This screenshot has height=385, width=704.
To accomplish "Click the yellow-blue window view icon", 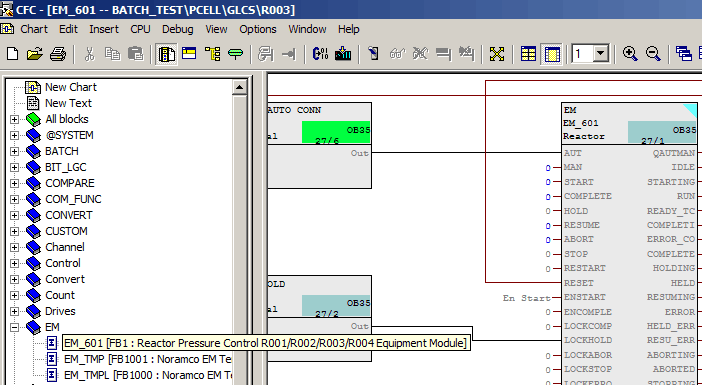I will click(189, 54).
